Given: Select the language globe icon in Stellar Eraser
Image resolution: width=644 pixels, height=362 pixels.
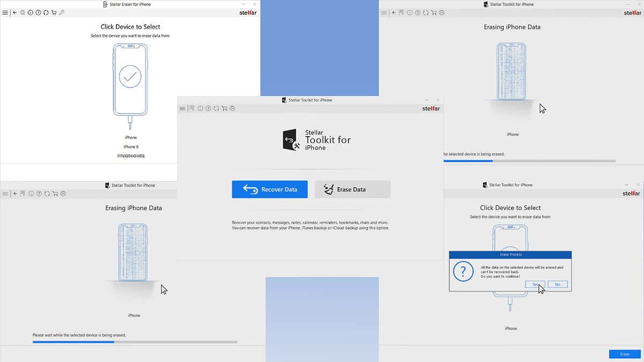Looking at the screenshot, I should point(21,12).
